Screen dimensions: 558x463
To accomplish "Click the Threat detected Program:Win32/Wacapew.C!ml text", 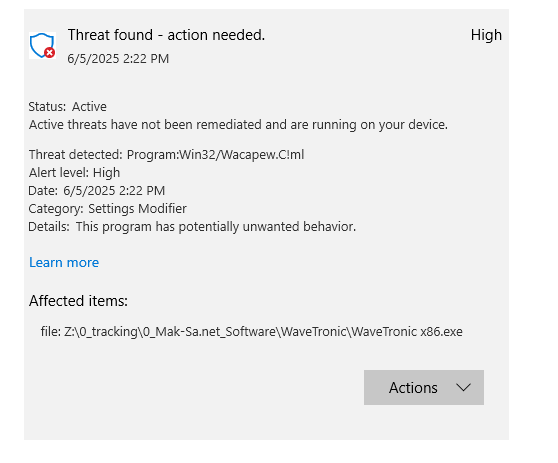I will tap(166, 155).
